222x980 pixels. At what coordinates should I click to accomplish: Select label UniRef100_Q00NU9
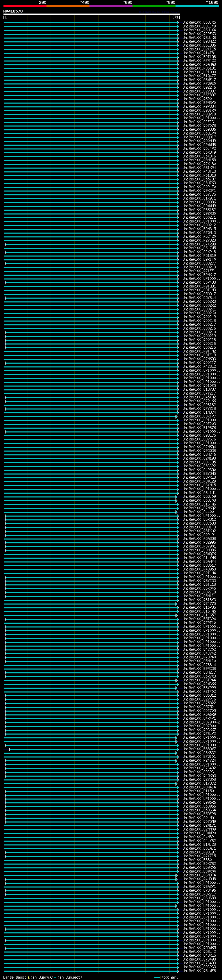[199, 141]
